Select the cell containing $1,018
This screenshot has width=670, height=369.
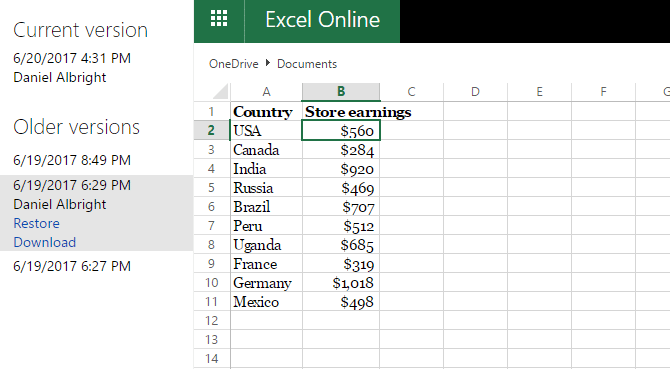[341, 283]
